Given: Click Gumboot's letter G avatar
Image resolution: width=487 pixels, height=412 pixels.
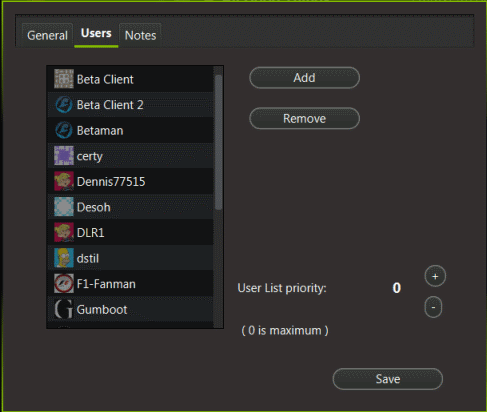Looking at the screenshot, I should (64, 309).
